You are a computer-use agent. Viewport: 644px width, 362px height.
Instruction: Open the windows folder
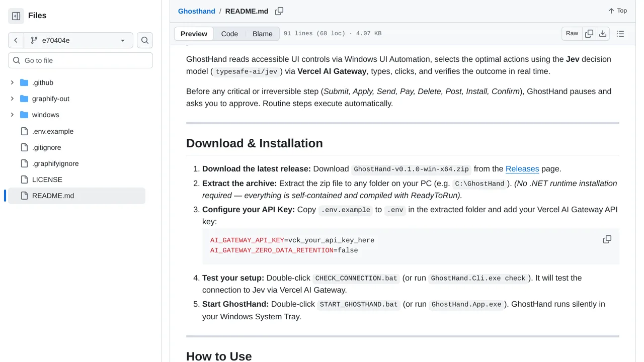point(46,115)
